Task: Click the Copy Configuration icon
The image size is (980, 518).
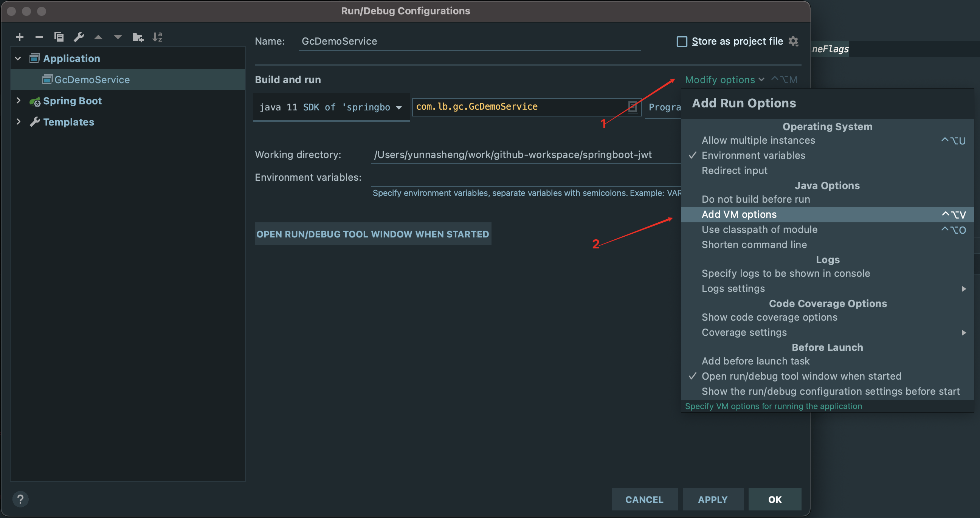Action: click(59, 37)
